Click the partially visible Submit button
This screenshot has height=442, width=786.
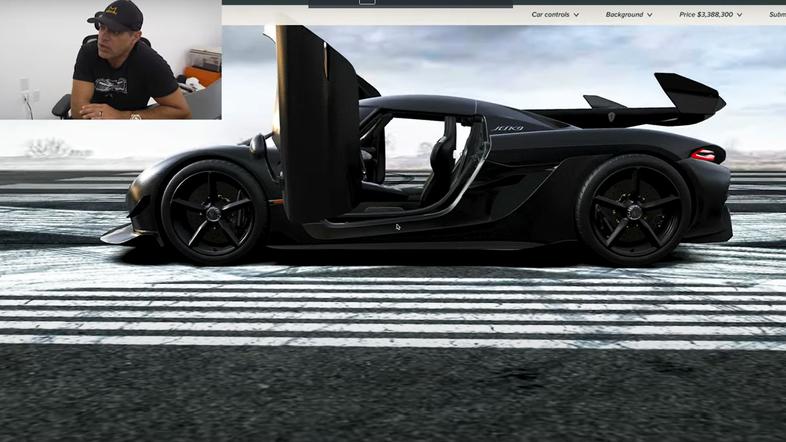click(776, 15)
